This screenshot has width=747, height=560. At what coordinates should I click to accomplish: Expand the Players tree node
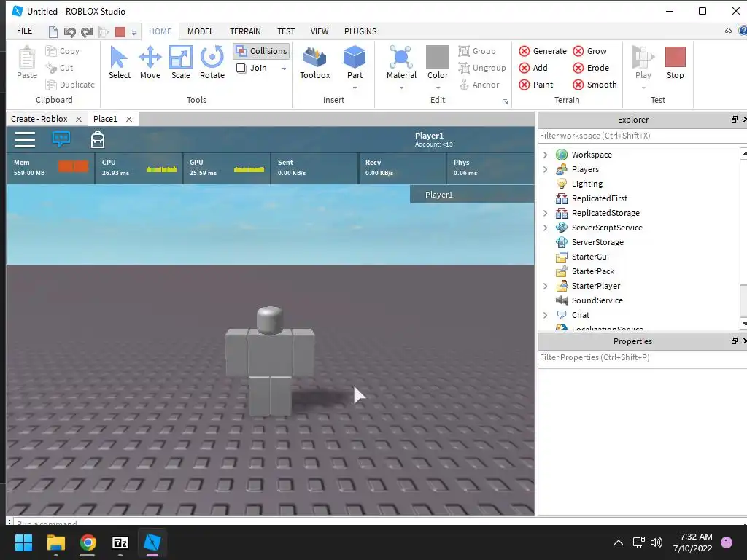tap(546, 169)
